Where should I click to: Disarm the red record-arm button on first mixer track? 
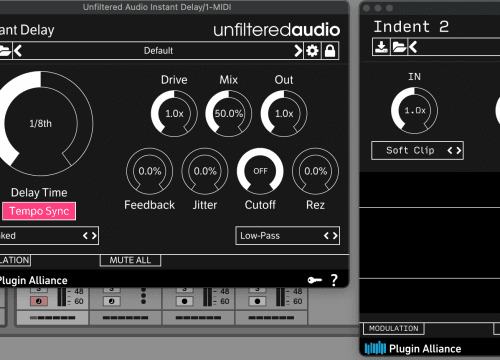[x=39, y=301]
